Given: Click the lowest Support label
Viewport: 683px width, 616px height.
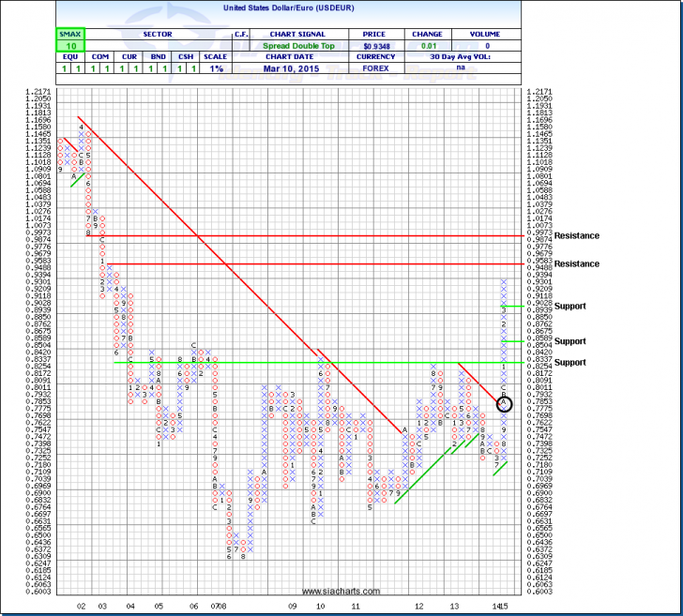Looking at the screenshot, I should (570, 362).
